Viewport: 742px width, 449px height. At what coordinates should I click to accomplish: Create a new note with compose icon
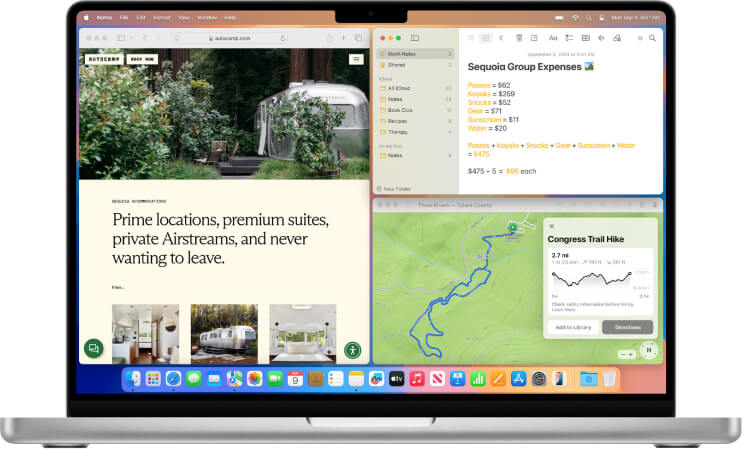(x=534, y=38)
